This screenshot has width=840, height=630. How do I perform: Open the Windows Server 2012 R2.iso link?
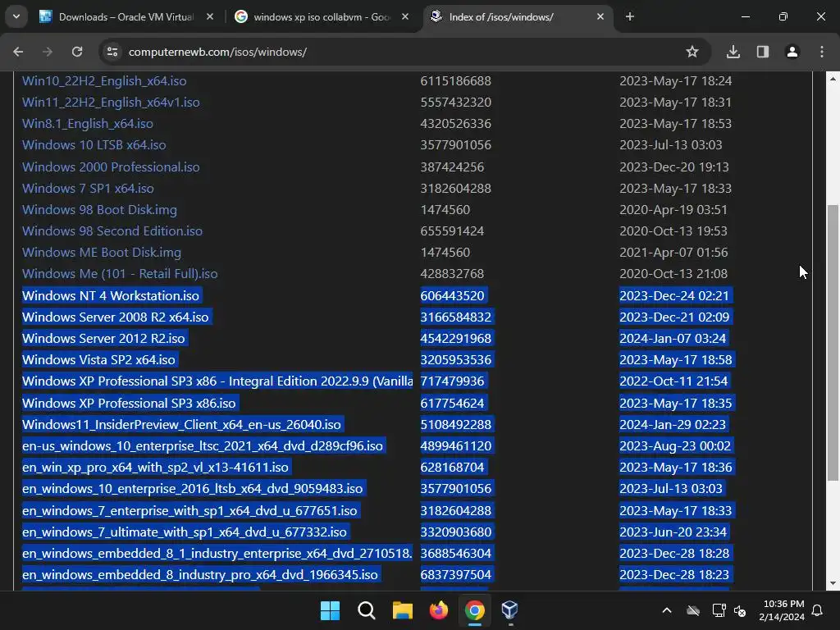tap(104, 339)
